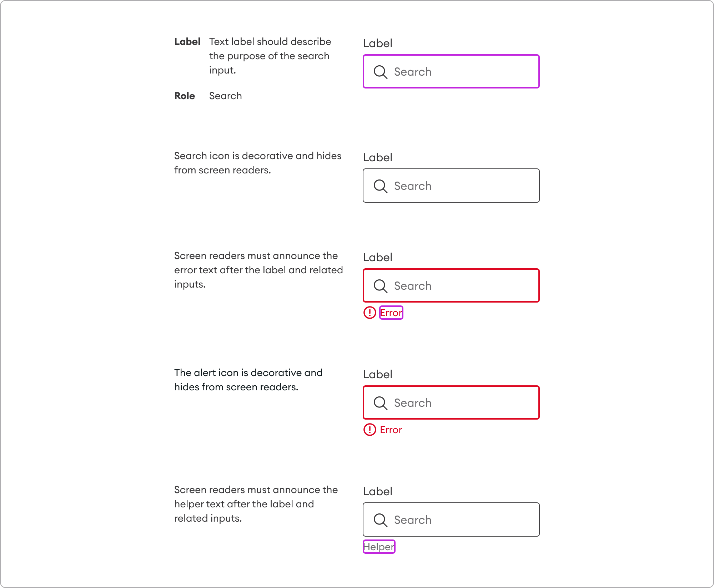This screenshot has width=714, height=588.
Task: Click the magnifier icon in the purple-outlined search field
Action: 380,72
